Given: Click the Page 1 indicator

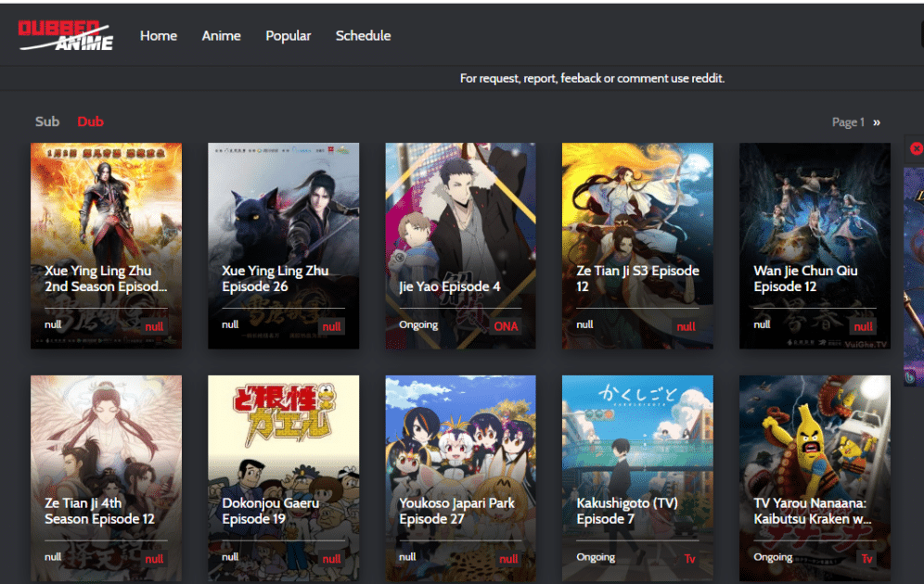Looking at the screenshot, I should pyautogui.click(x=848, y=121).
